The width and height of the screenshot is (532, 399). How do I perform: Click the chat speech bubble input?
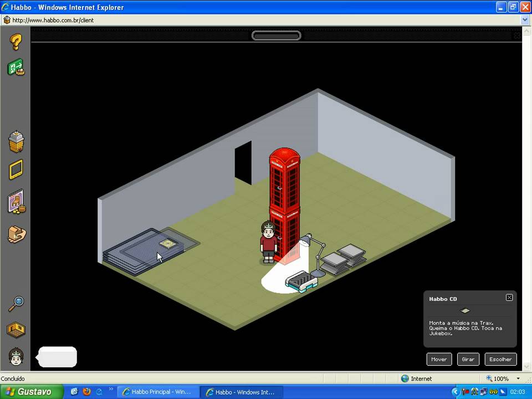(57, 356)
